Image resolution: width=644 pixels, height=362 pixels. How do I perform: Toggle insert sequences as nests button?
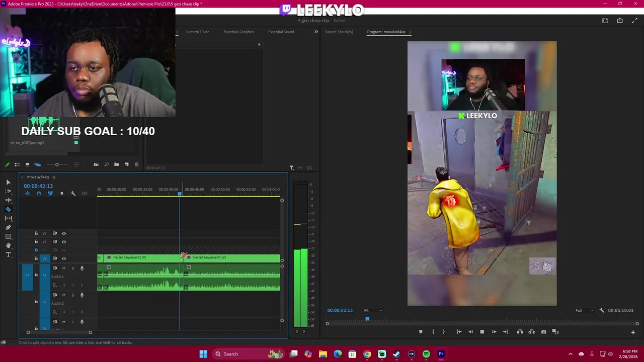(x=28, y=194)
